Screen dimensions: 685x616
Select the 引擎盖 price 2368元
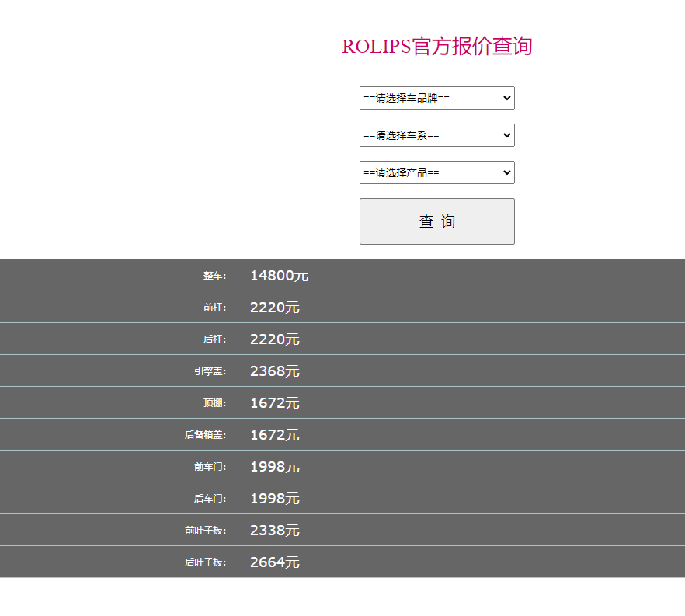274,371
